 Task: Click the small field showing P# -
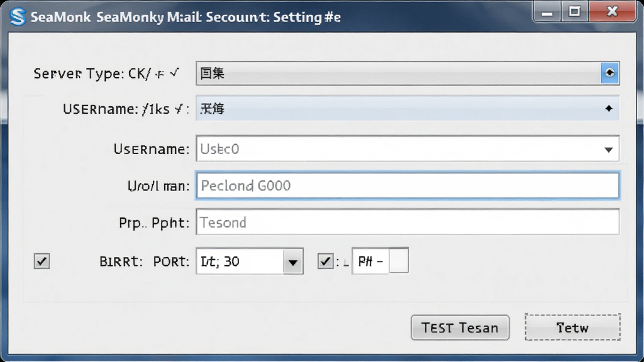point(370,261)
